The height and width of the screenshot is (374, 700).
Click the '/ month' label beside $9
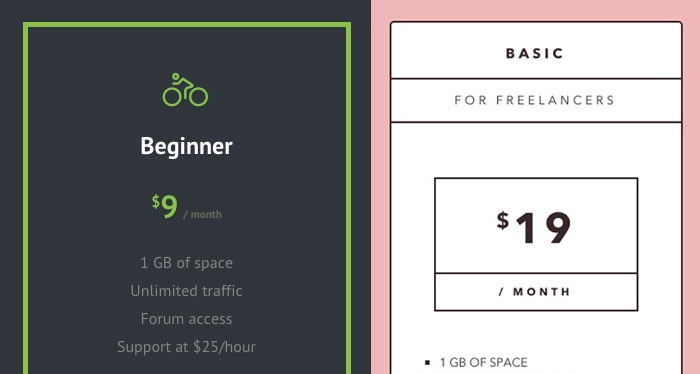click(202, 215)
